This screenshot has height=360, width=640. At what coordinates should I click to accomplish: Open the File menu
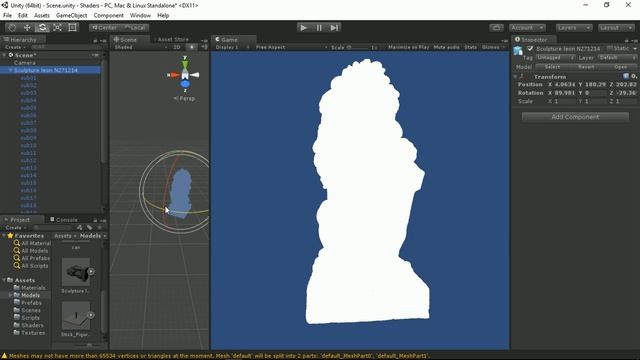point(7,16)
